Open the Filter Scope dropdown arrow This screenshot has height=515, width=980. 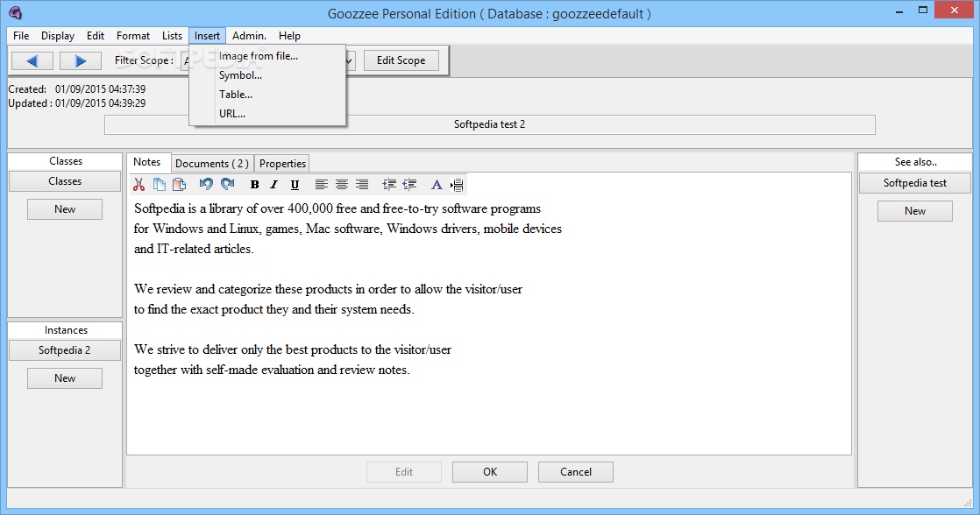pos(349,60)
